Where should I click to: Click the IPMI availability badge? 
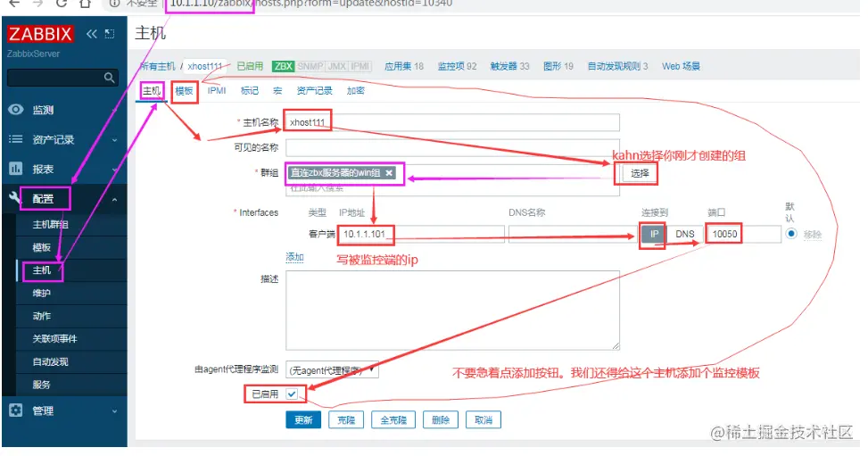(360, 66)
